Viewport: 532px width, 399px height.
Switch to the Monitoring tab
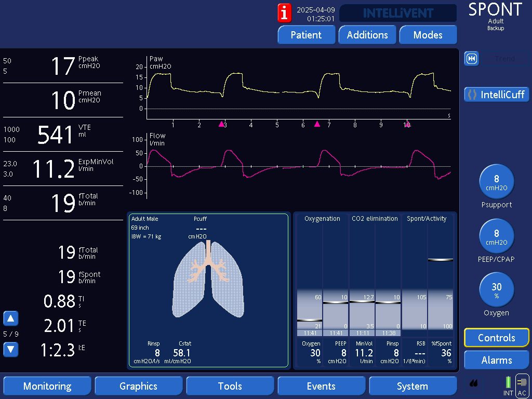coord(47,386)
